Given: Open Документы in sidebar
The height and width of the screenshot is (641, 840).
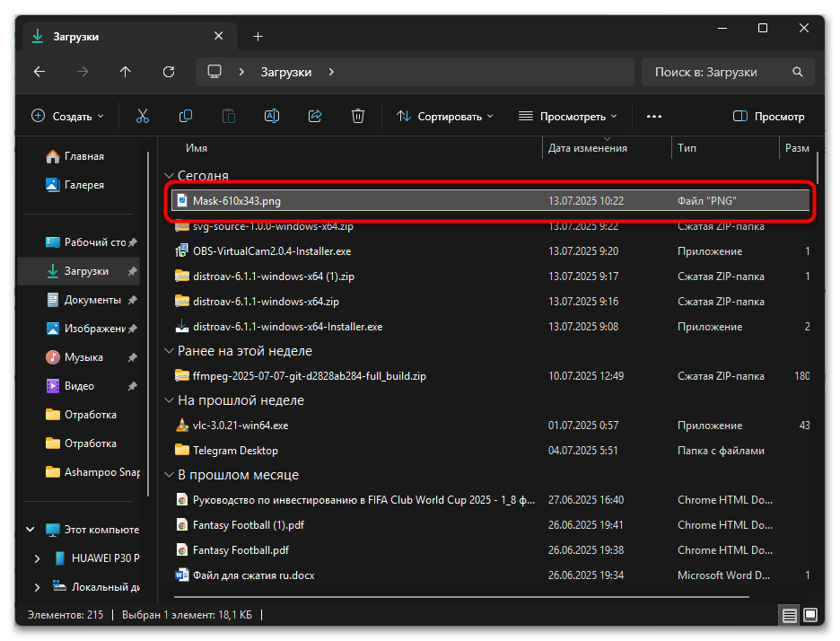Looking at the screenshot, I should click(79, 300).
